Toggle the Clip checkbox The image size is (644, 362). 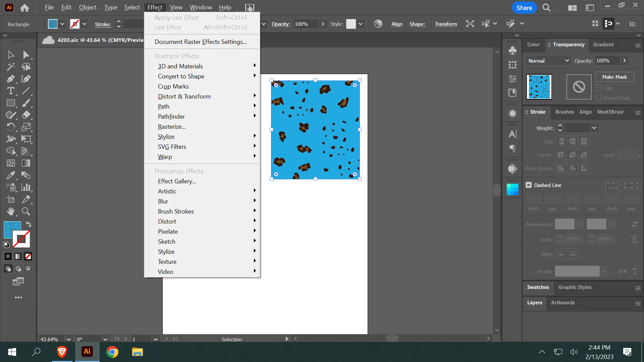pyautogui.click(x=598, y=88)
